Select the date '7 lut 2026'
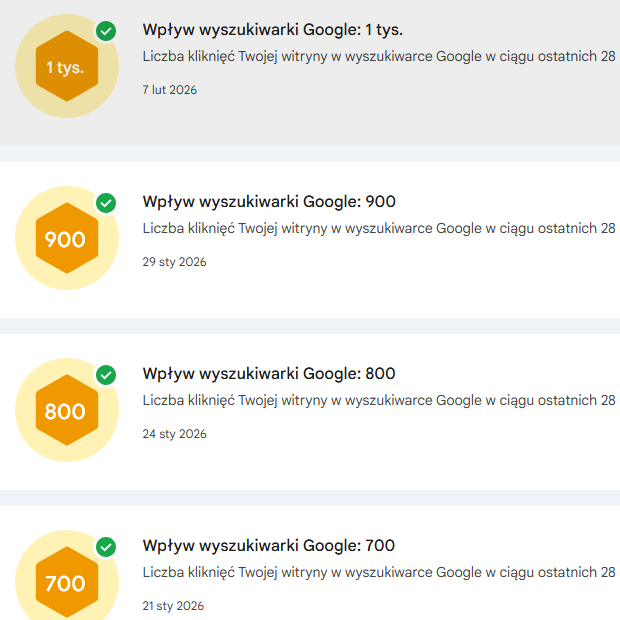620x620 pixels. pos(170,90)
